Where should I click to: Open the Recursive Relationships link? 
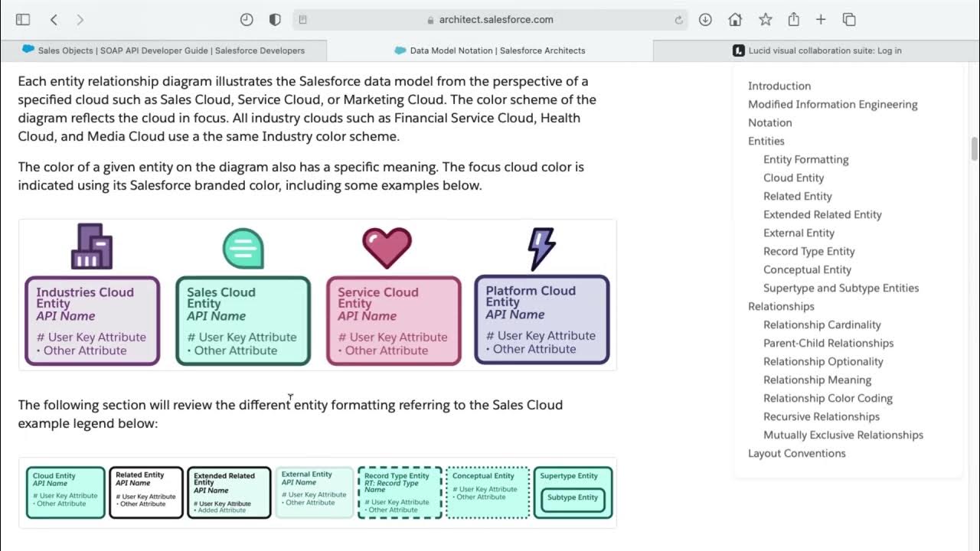pos(822,416)
